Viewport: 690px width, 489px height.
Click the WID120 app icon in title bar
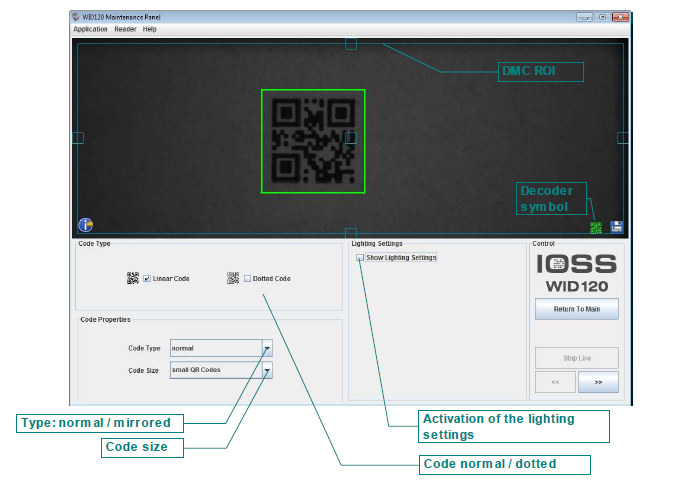point(76,17)
